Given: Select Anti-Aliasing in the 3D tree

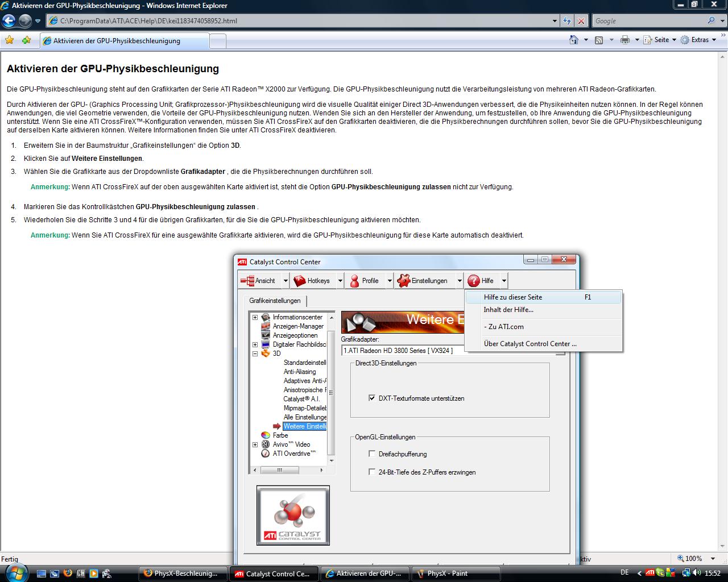Looking at the screenshot, I should pos(300,372).
